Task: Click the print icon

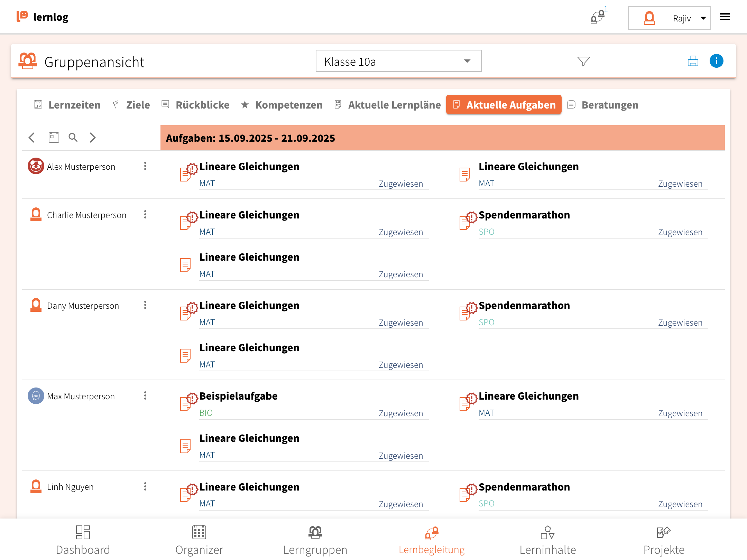Action: point(693,61)
